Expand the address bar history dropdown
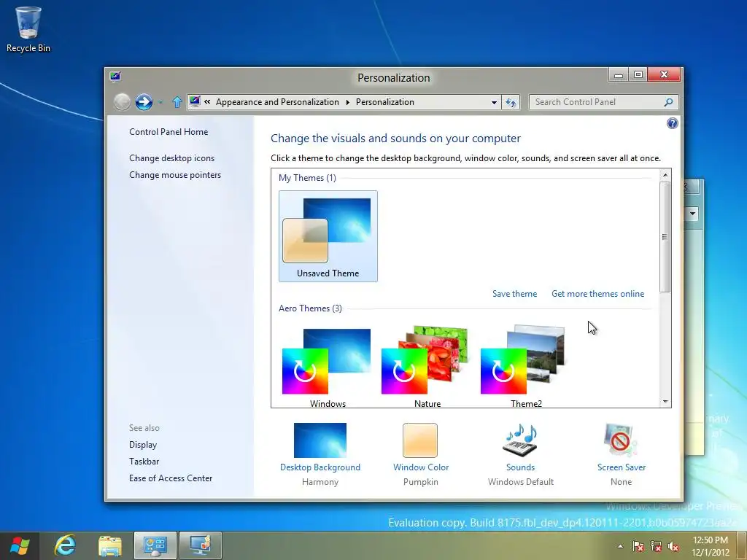This screenshot has width=747, height=560. (x=494, y=102)
